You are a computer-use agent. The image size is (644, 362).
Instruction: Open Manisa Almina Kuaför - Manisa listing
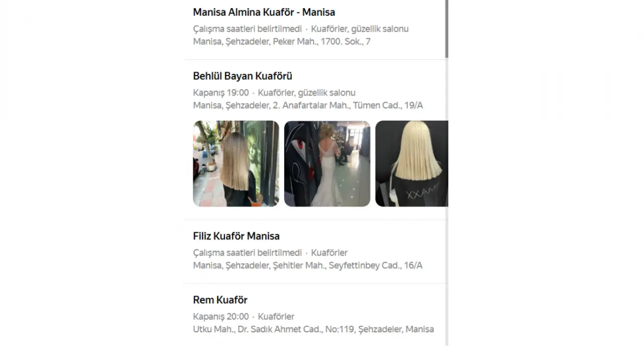pos(264,12)
